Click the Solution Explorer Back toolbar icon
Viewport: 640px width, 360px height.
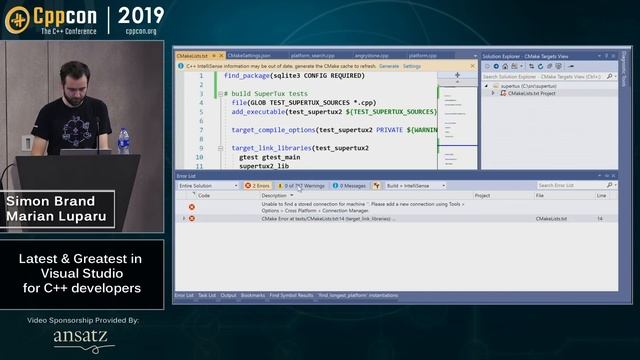click(x=487, y=66)
